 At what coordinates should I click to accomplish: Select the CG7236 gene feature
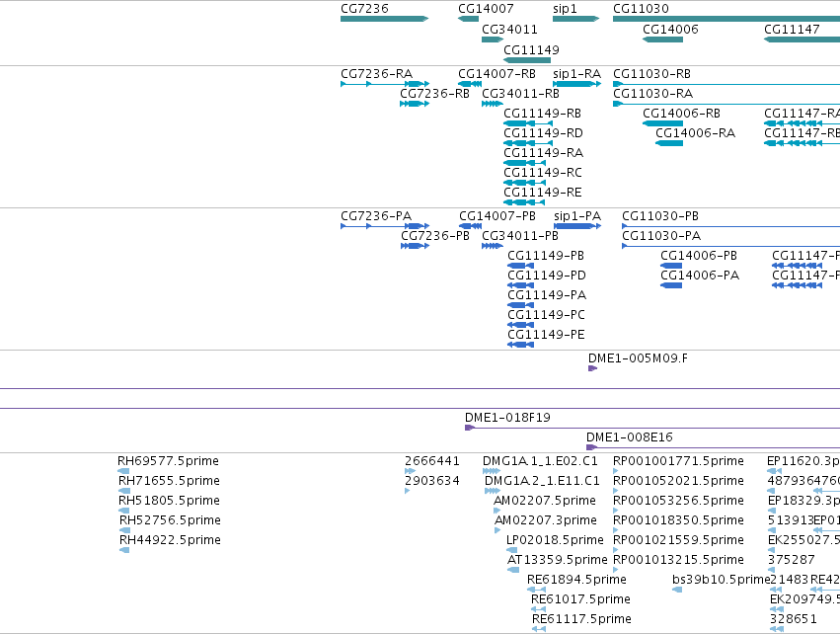click(x=384, y=19)
